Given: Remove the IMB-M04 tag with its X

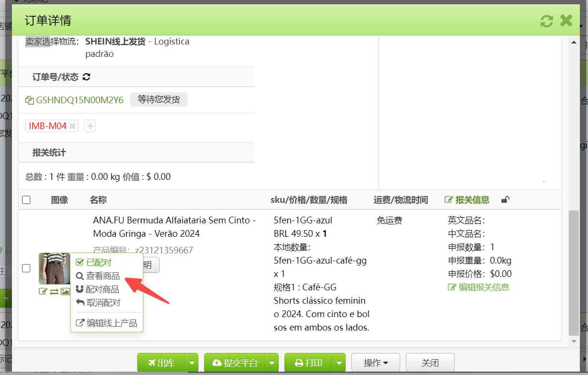Looking at the screenshot, I should click(72, 126).
